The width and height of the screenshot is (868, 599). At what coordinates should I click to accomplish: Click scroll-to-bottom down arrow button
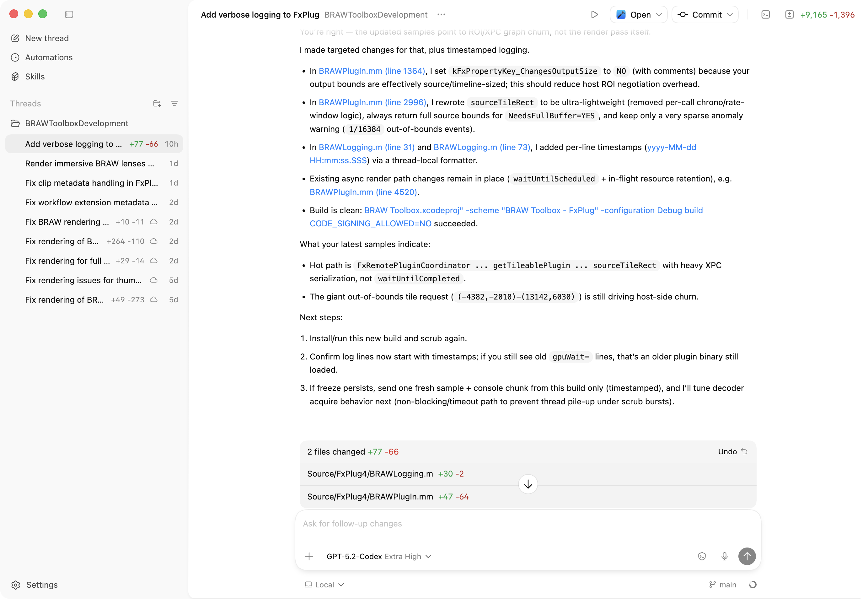528,484
